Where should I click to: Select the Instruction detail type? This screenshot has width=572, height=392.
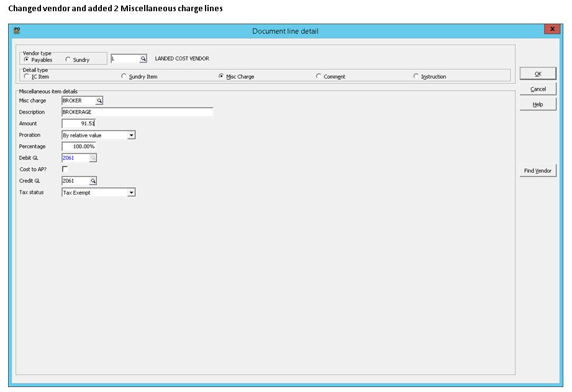point(415,76)
